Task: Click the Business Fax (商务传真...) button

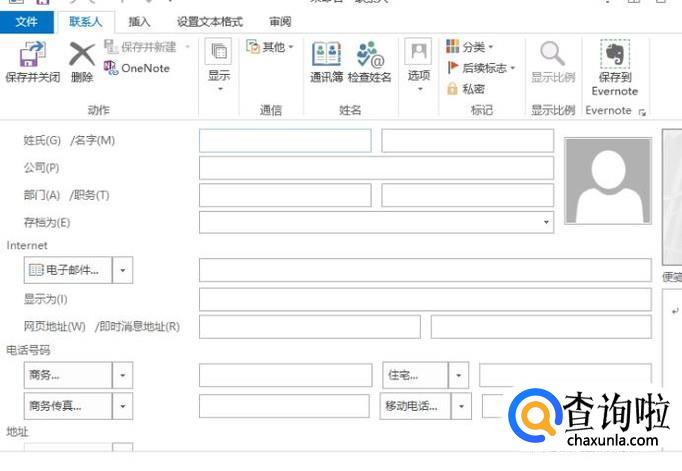Action: (x=68, y=406)
